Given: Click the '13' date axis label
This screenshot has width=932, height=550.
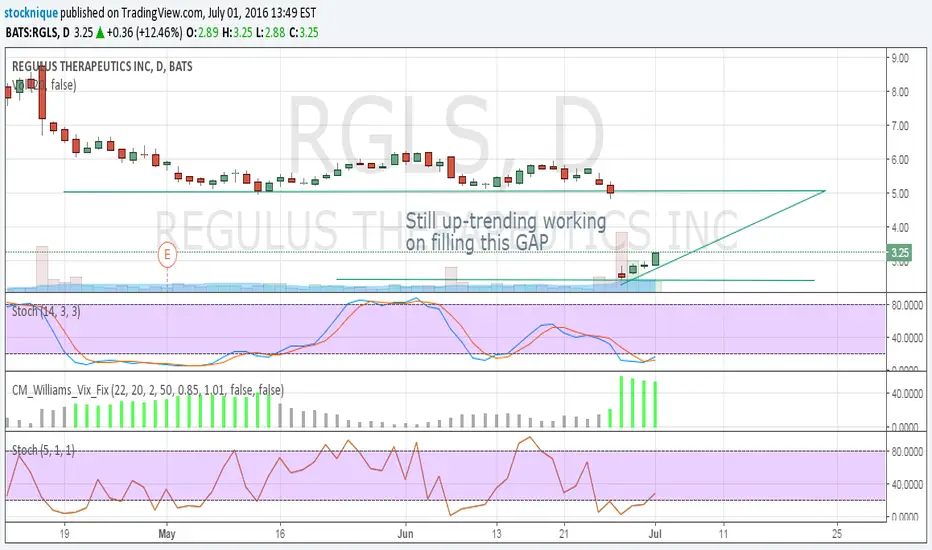Looking at the screenshot, I should click(x=496, y=534).
